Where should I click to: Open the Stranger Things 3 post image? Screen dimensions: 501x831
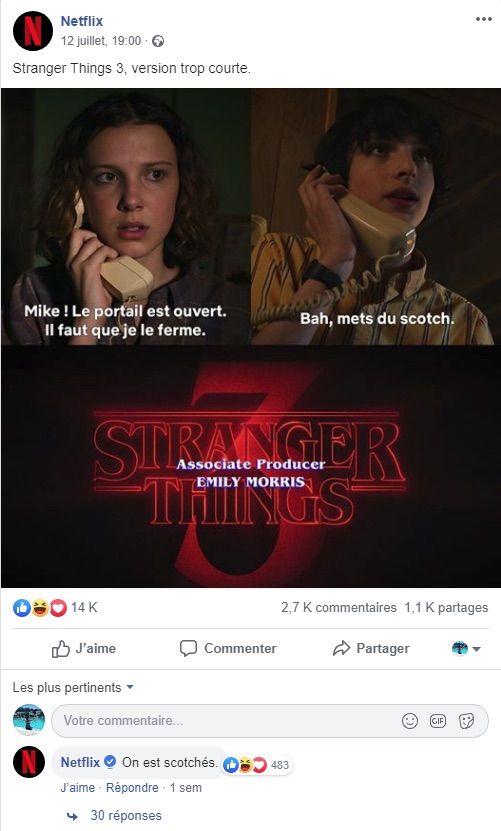(x=251, y=338)
